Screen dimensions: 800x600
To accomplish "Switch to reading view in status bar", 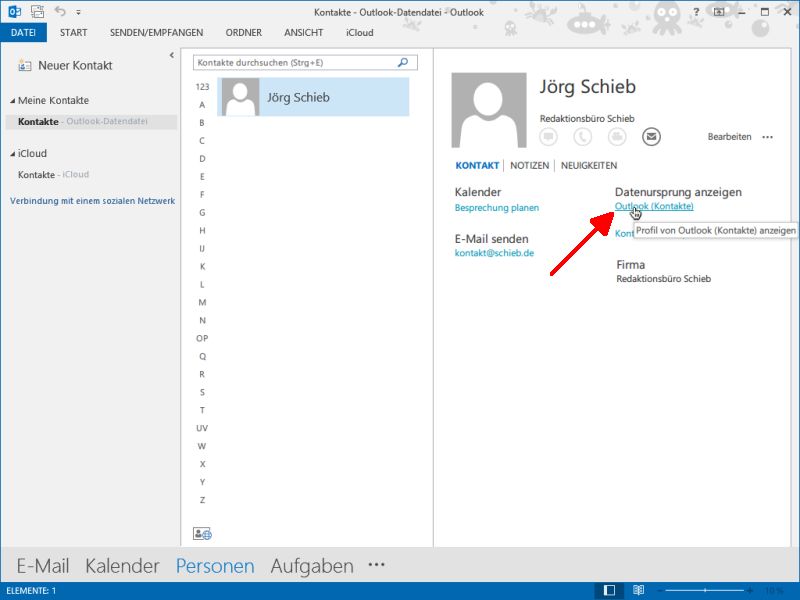I will [x=638, y=590].
